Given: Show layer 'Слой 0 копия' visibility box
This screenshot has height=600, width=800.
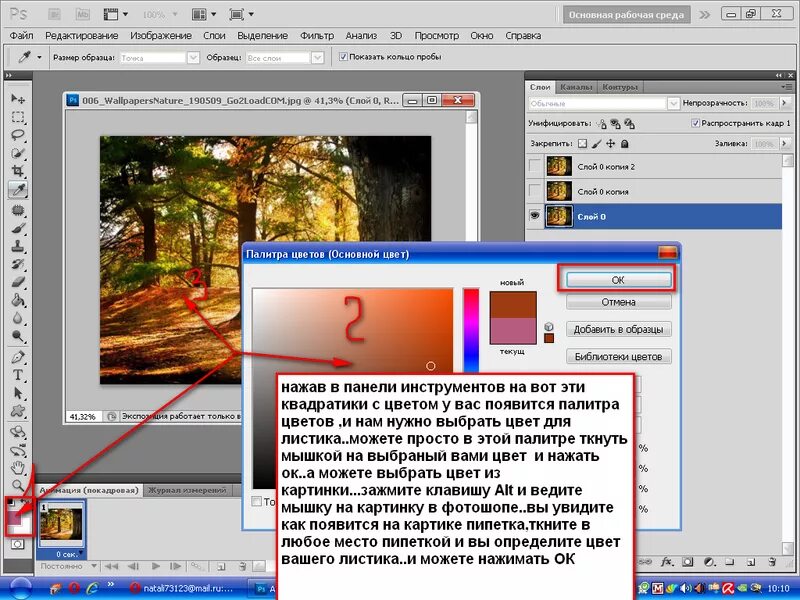Looking at the screenshot, I should click(535, 191).
